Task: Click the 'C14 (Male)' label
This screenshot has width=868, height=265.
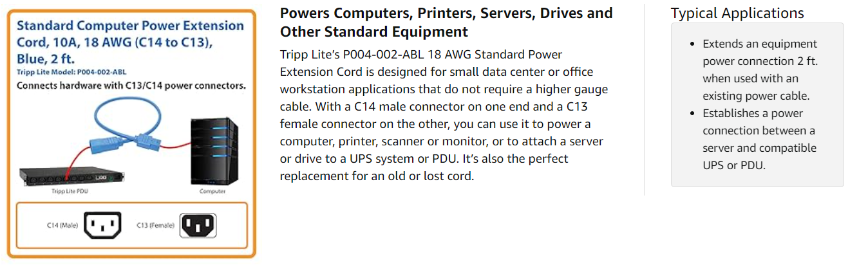Action: 62,226
